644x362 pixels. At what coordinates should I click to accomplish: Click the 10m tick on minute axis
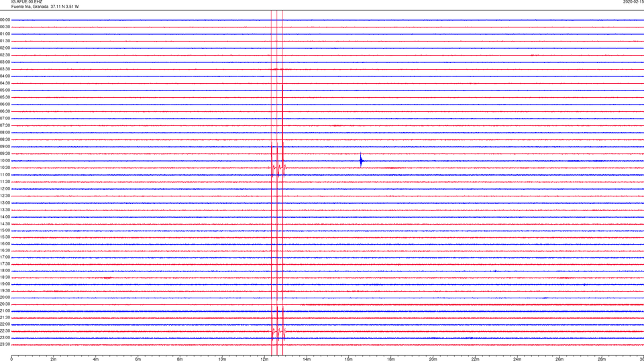(x=222, y=359)
